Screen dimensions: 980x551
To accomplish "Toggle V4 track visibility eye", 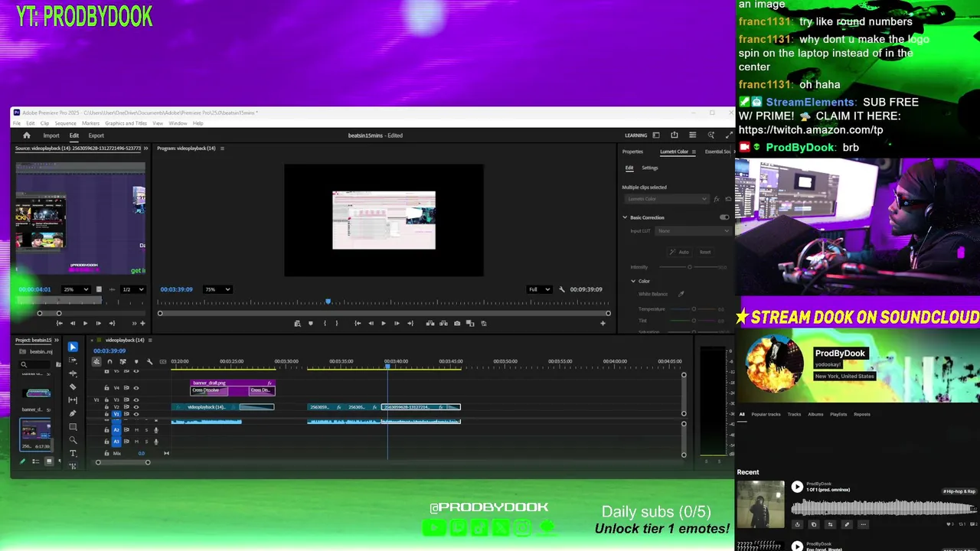I will (136, 388).
